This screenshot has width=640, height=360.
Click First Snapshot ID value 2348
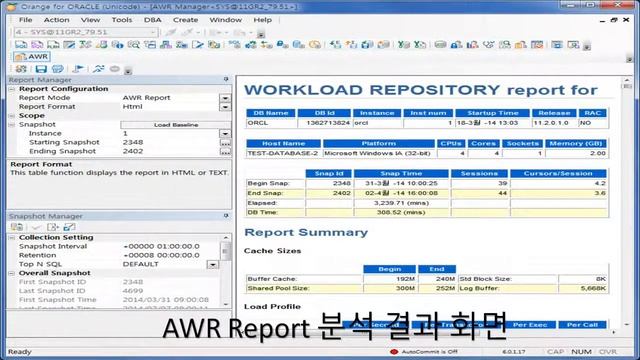tap(133, 282)
